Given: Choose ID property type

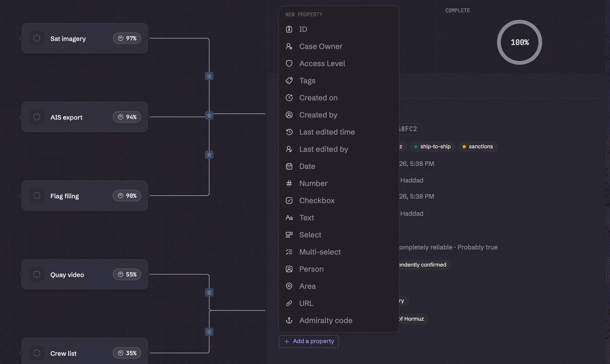Looking at the screenshot, I should [339, 29].
